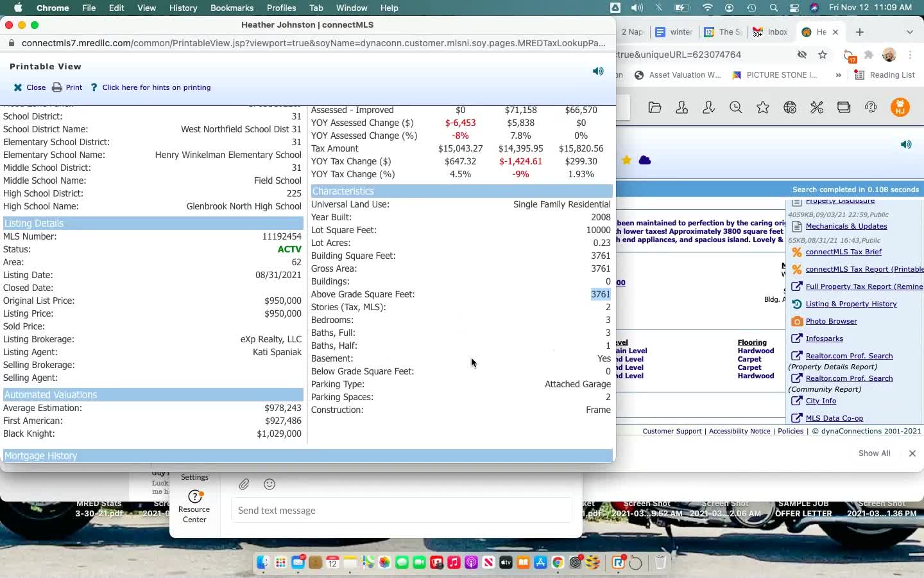924x578 pixels.
Task: Click the Close link in Printable View
Action: pos(36,87)
